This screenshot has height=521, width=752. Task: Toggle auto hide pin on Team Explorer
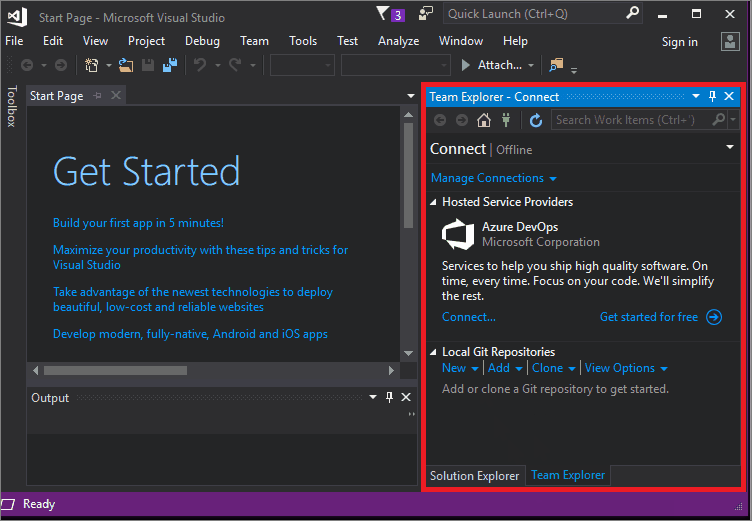(712, 96)
